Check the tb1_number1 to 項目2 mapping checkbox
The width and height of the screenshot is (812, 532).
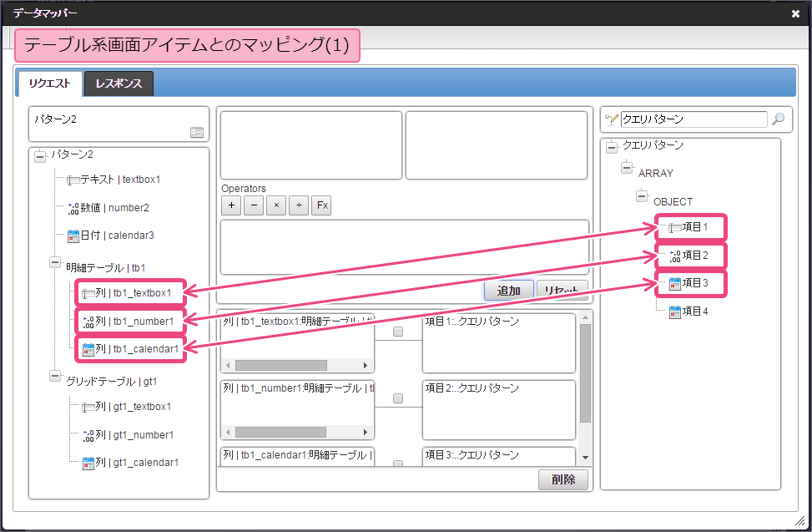(x=398, y=398)
